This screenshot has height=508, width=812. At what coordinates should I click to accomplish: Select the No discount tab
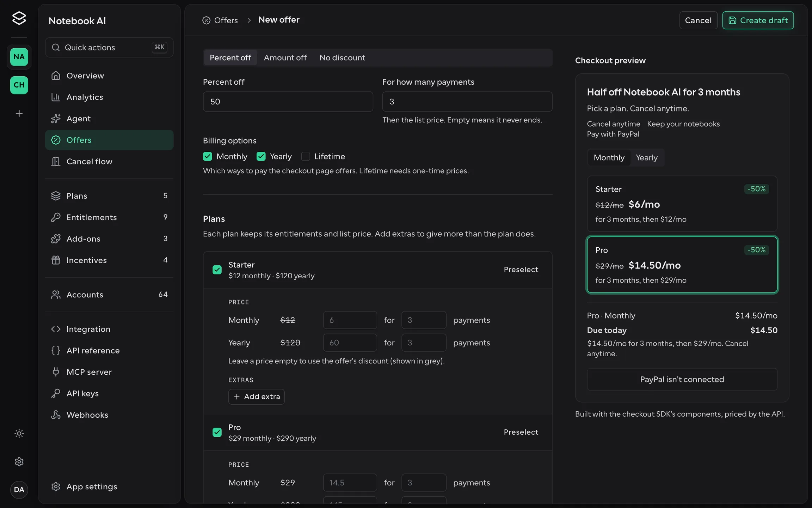pos(342,58)
